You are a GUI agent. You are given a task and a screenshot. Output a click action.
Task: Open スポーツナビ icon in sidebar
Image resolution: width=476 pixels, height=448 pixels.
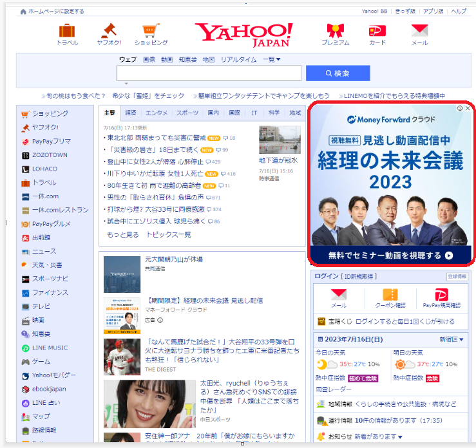point(26,279)
